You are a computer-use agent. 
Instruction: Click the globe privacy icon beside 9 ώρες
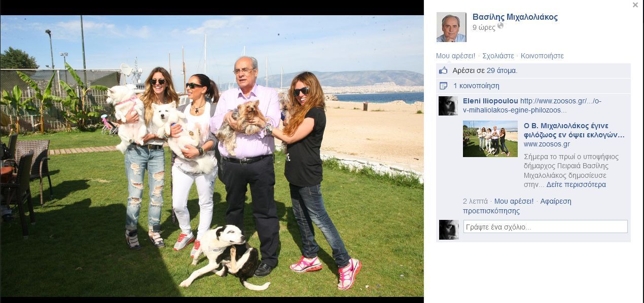[500, 26]
